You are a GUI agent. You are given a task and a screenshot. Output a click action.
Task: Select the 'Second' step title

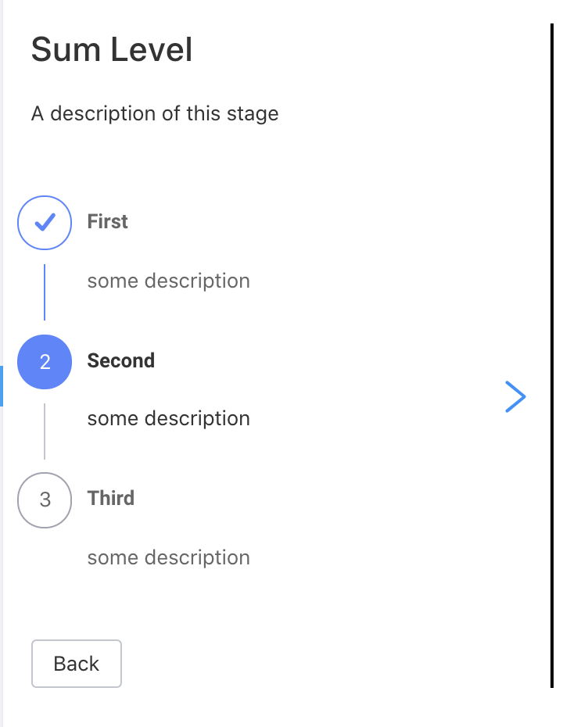point(121,360)
